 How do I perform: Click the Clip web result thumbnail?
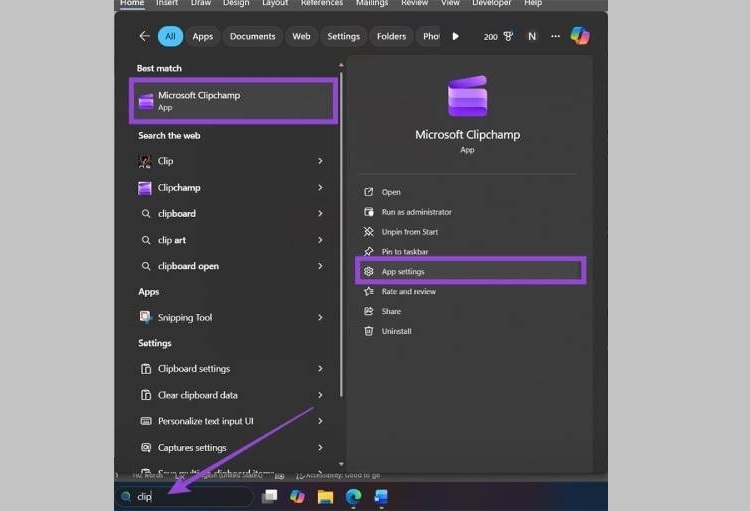click(144, 161)
